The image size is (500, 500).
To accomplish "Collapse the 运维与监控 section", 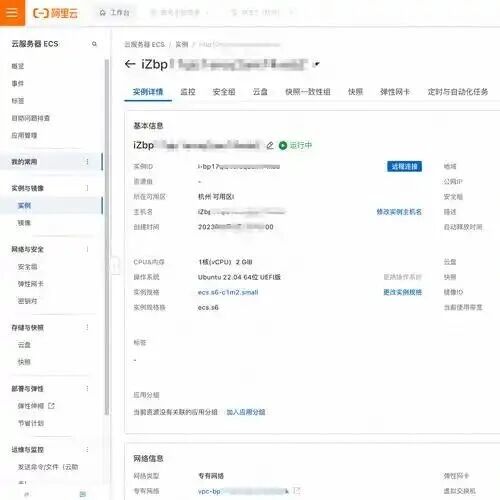I will coord(28,450).
